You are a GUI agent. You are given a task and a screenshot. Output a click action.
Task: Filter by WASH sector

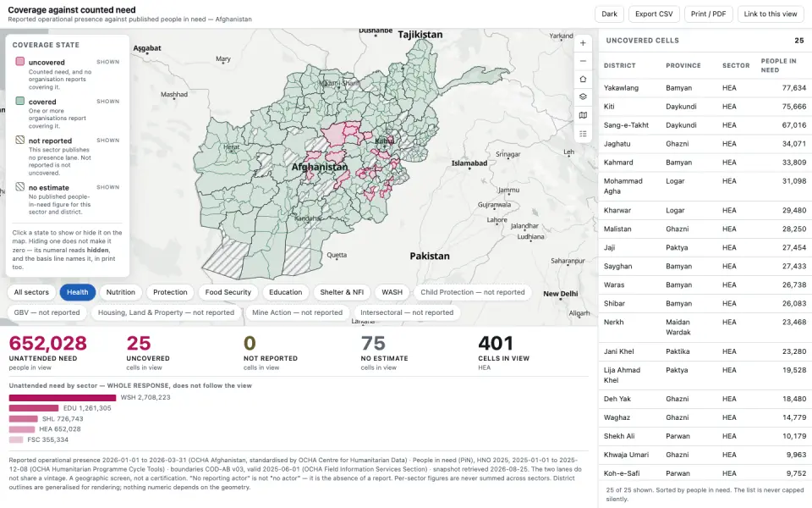click(x=392, y=292)
